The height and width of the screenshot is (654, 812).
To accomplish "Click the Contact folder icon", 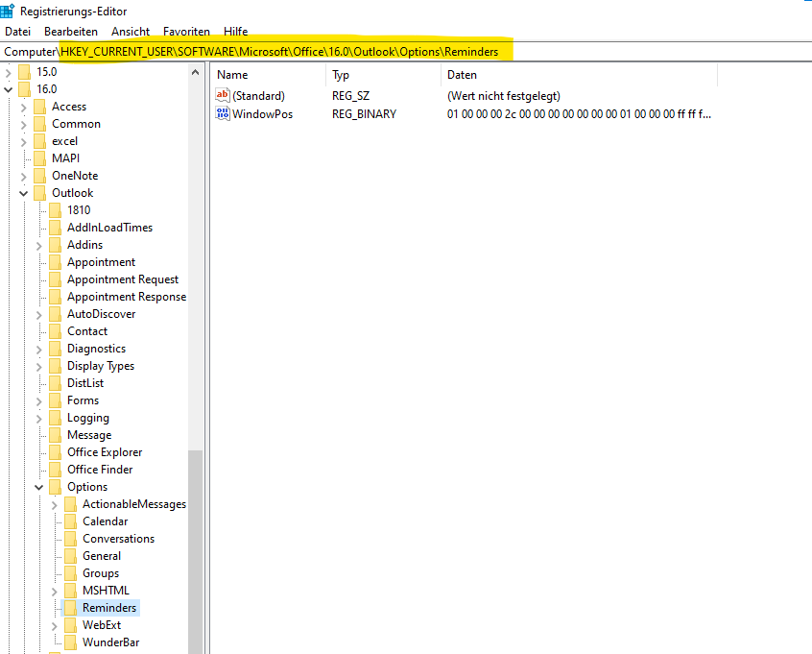I will tap(56, 331).
